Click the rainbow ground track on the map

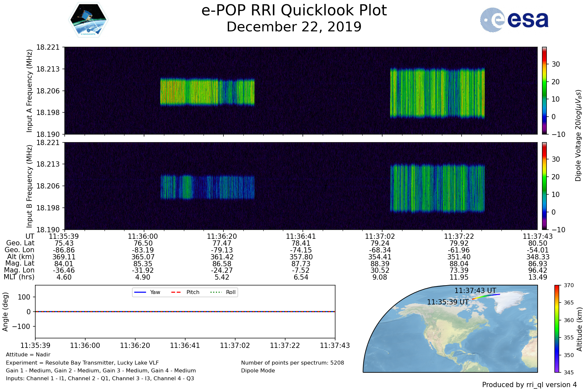[486, 296]
